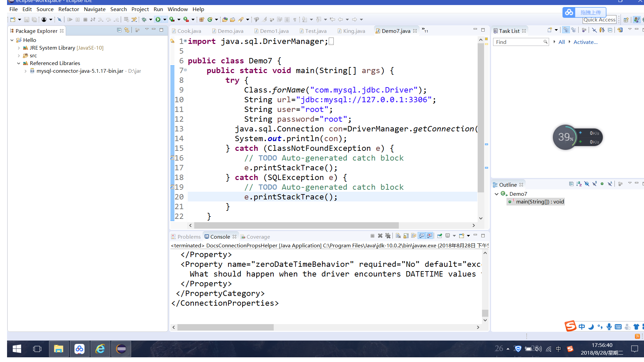Click the Last Edit Location icon
Image resolution: width=644 pixels, height=362 pixels.
tap(332, 19)
